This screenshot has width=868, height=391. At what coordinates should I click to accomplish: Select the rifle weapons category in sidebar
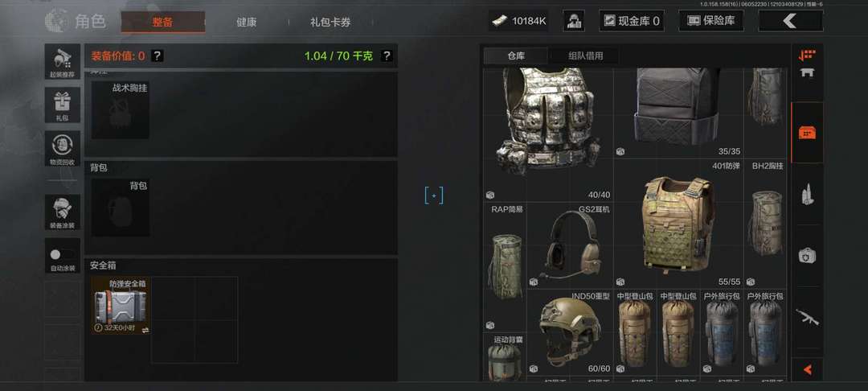pyautogui.click(x=807, y=317)
